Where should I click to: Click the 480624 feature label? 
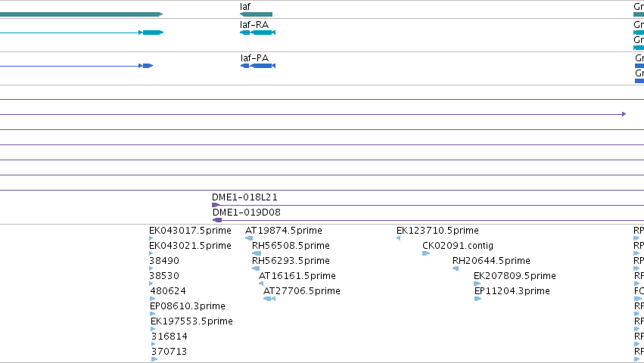[x=168, y=290]
